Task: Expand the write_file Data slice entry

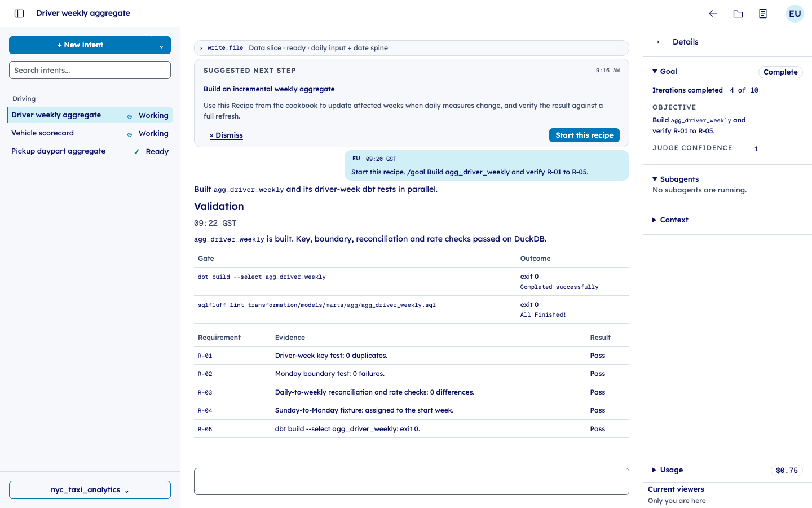Action: (412, 48)
